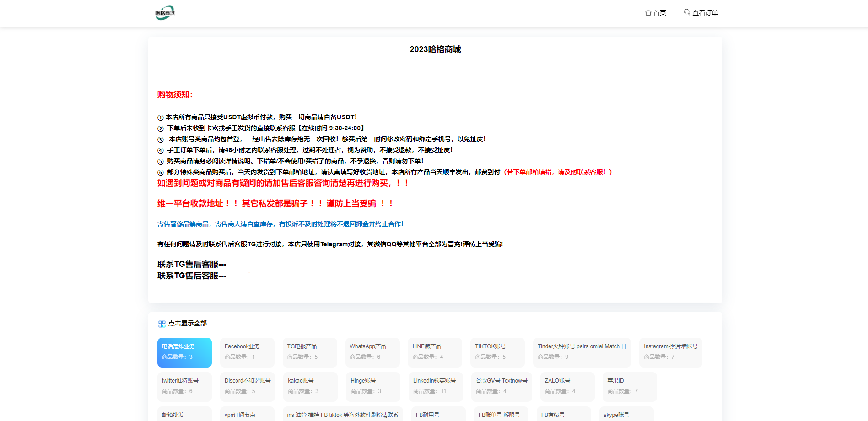Click the 2023哈格商城 page title
Viewport: 868px width, 421px height.
pos(435,49)
